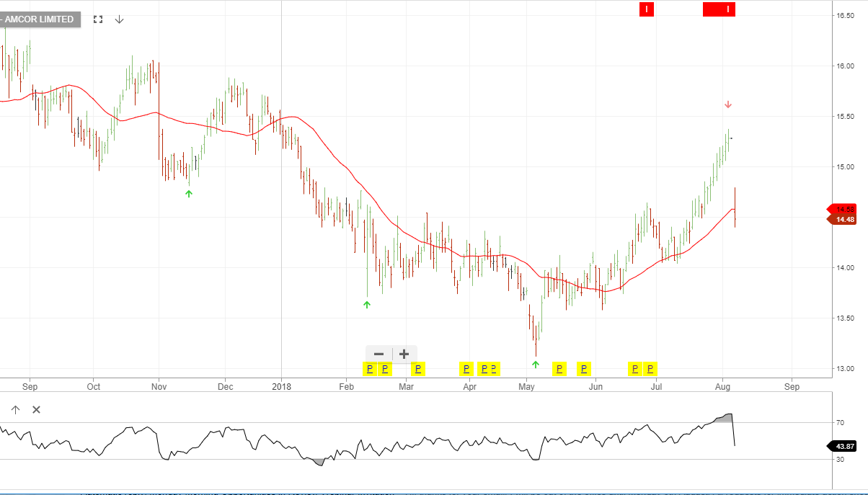Zoom in with the plus button
The height and width of the screenshot is (495, 868).
tap(404, 354)
